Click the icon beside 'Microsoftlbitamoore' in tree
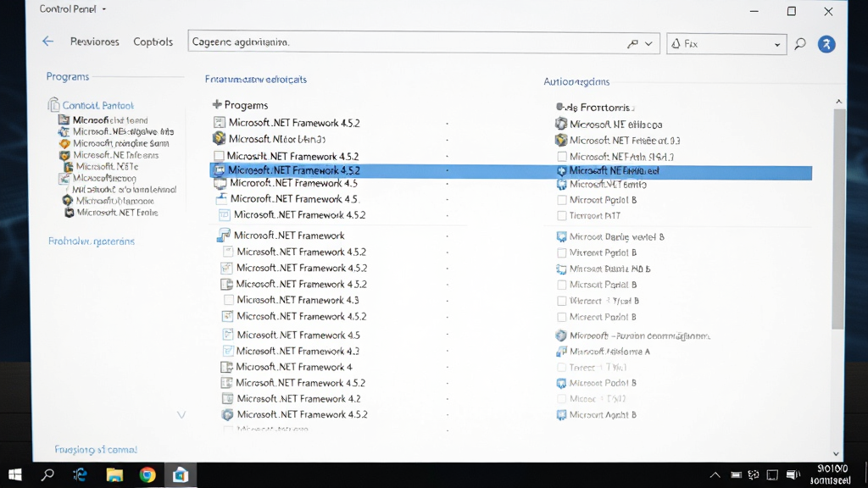 tap(68, 201)
